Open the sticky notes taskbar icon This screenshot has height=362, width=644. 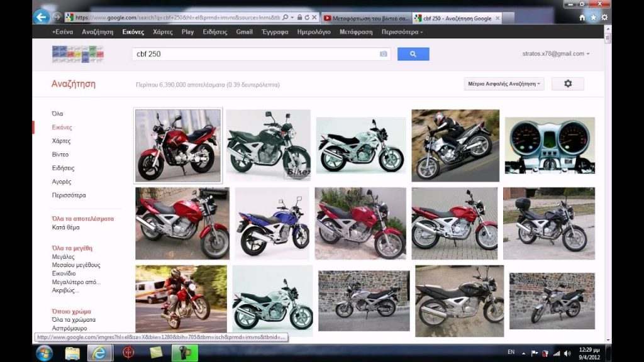point(156,353)
